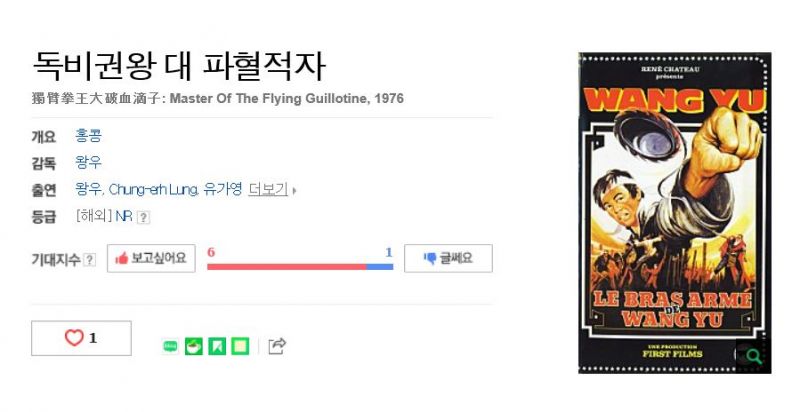The width and height of the screenshot is (800, 412).
Task: Click the help icon next to 기대지수
Action: pos(89,260)
